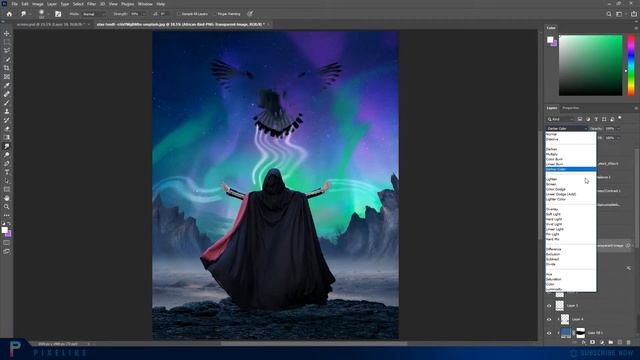Select the Frame tool
Screen dimensions: 640x360
[x=7, y=77]
